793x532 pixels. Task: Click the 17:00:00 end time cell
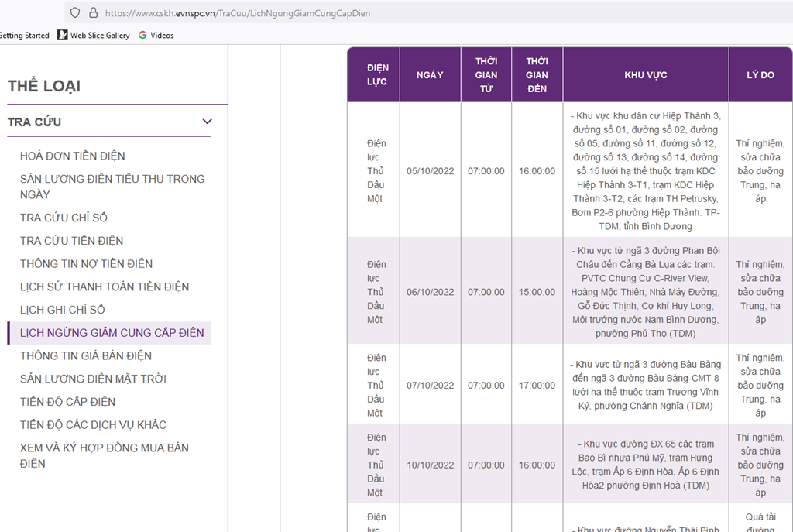[x=537, y=386]
